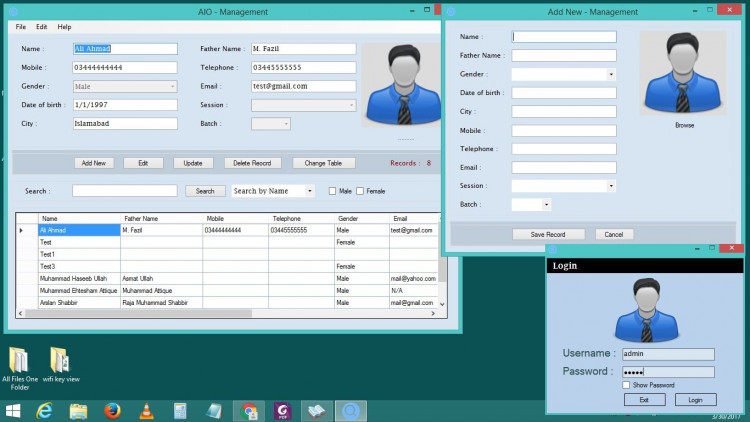
Task: Open the Edit menu
Action: [42, 27]
